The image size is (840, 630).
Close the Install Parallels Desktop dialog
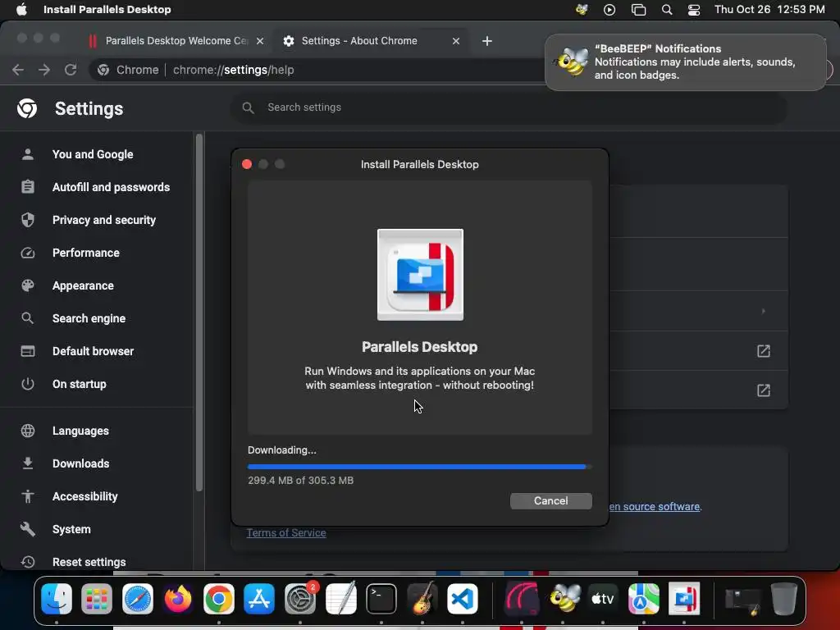pos(247,164)
